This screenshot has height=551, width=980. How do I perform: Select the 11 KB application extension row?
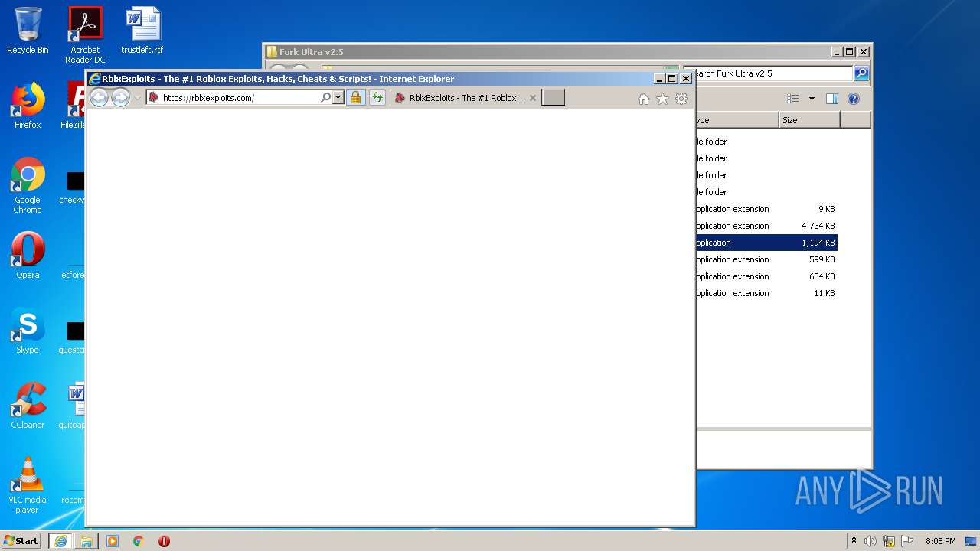click(x=766, y=293)
